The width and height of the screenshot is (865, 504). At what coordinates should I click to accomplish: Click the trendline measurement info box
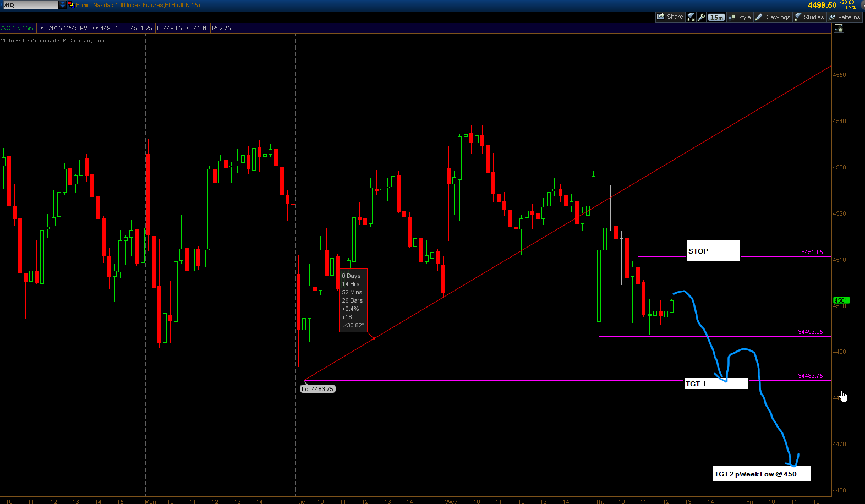[x=353, y=300]
